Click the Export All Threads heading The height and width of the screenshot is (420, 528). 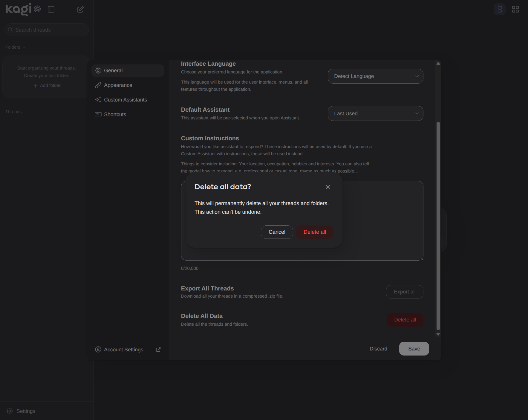pyautogui.click(x=207, y=288)
